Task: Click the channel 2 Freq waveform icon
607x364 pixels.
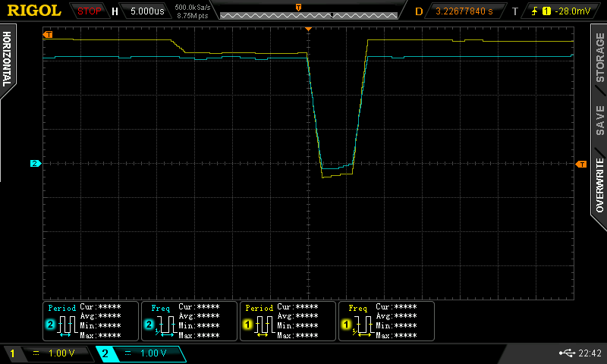Action: (165, 326)
